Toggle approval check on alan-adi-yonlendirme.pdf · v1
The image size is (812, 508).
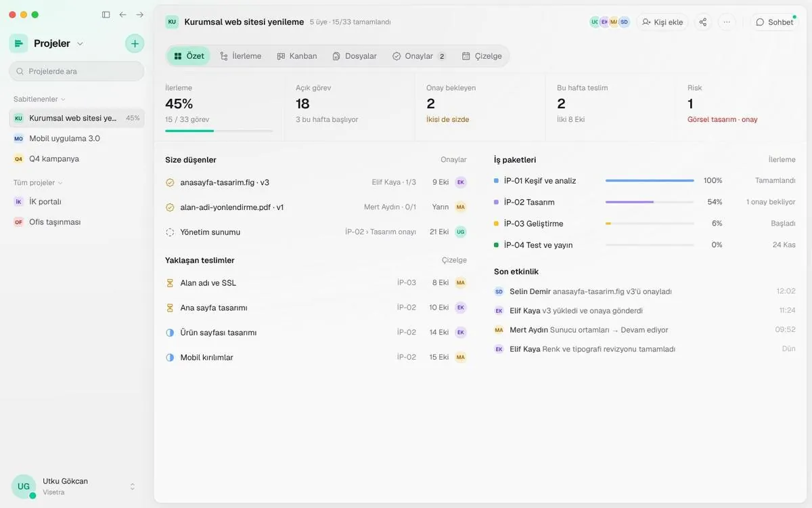pyautogui.click(x=170, y=207)
